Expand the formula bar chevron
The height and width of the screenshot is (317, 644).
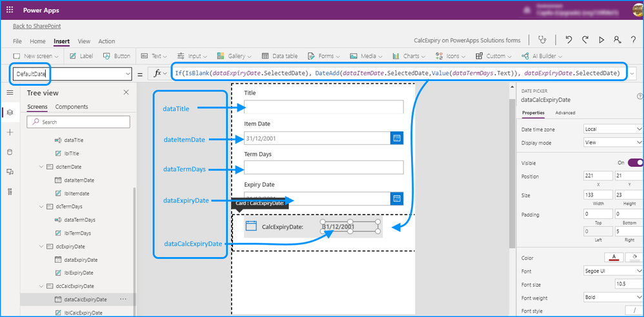[x=632, y=74]
